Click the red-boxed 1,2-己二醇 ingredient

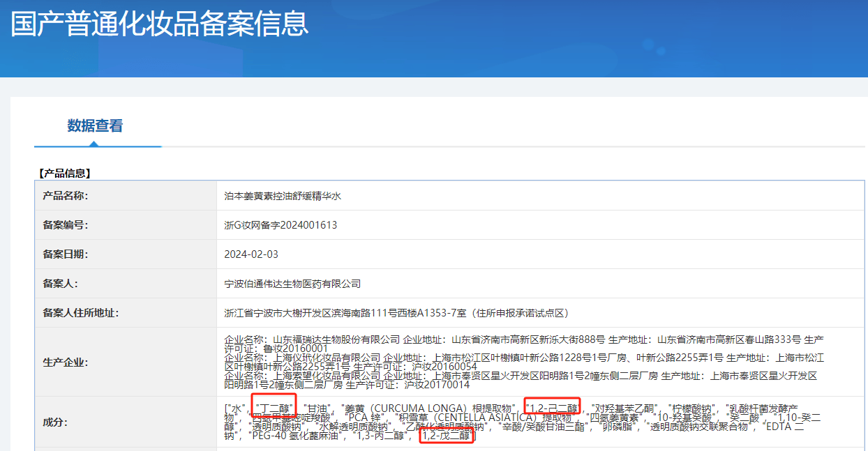[552, 408]
